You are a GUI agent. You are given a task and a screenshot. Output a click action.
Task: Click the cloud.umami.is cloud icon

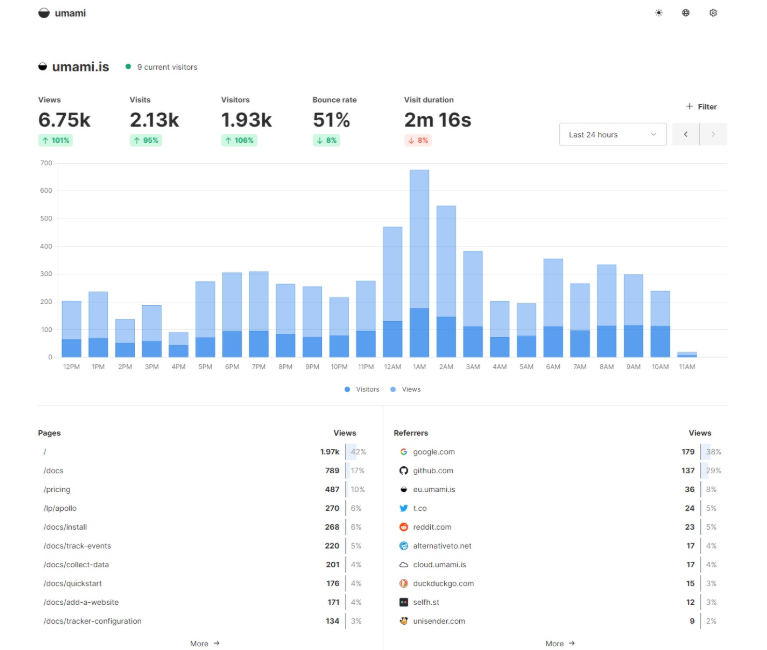point(404,565)
